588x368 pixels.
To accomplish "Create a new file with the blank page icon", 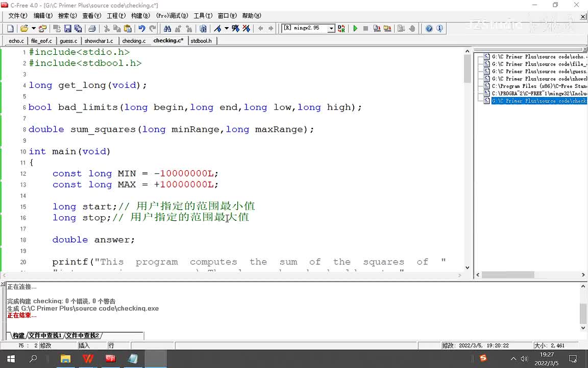I will 11,29.
